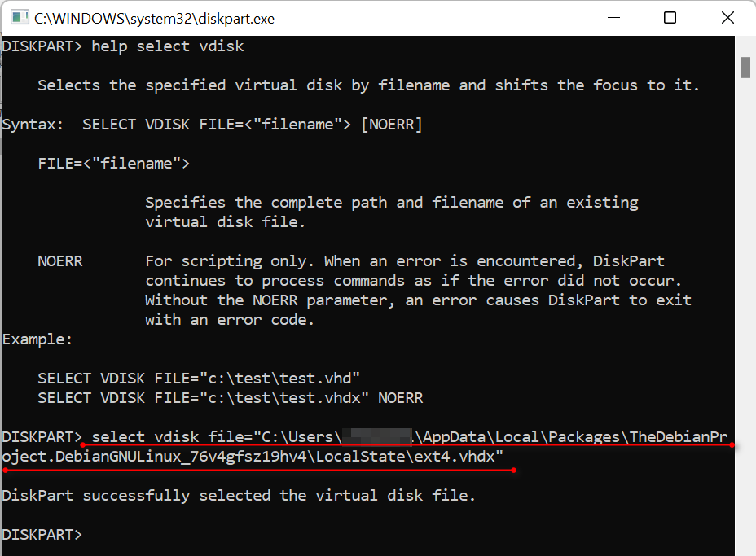This screenshot has height=556, width=756.
Task: Click the FILE=<"filename"> parameter text
Action: point(116,163)
